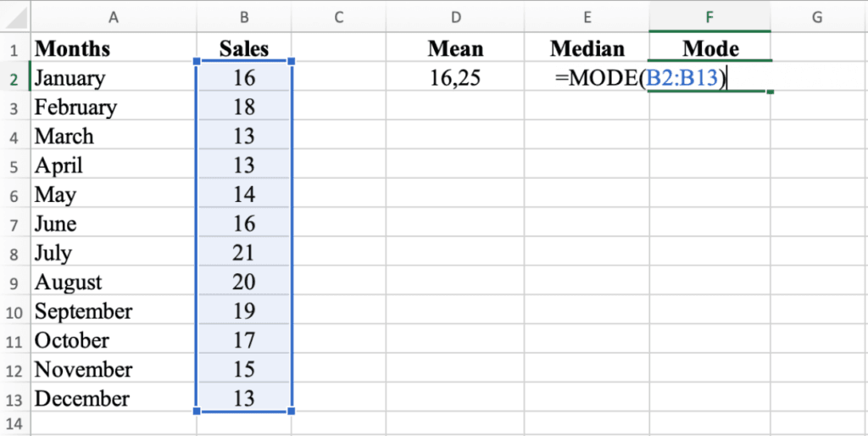Select the Median header cell
Viewport: 868px width, 436px height.
(x=587, y=48)
